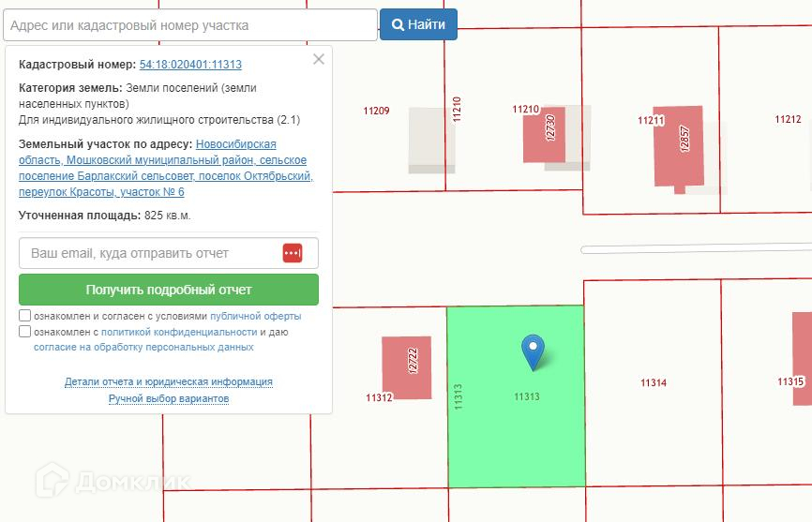Viewport: 812px width, 522px height.
Task: Check the privacy policy consent checkbox
Action: click(x=25, y=331)
